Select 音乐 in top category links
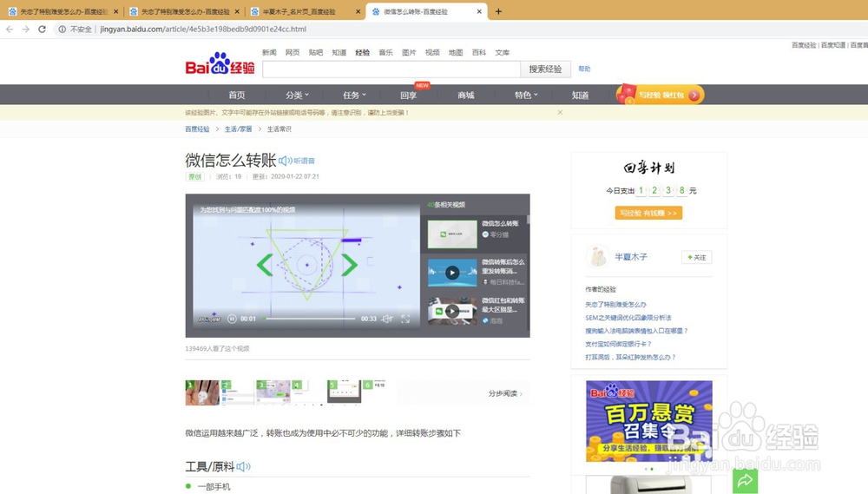868x494 pixels. (x=386, y=53)
